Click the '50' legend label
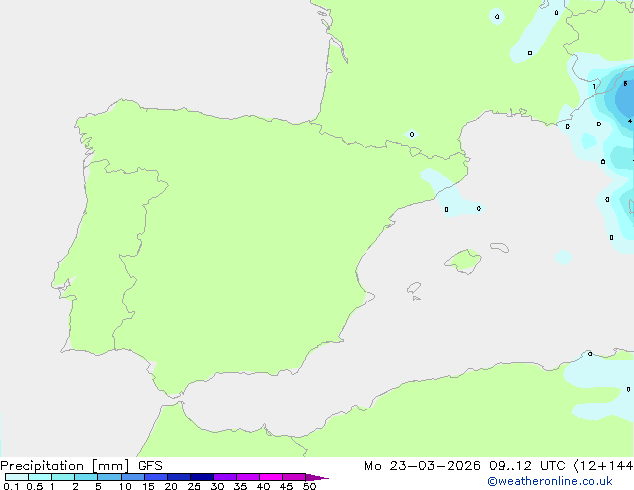This screenshot has height=490, width=634. click(x=309, y=486)
